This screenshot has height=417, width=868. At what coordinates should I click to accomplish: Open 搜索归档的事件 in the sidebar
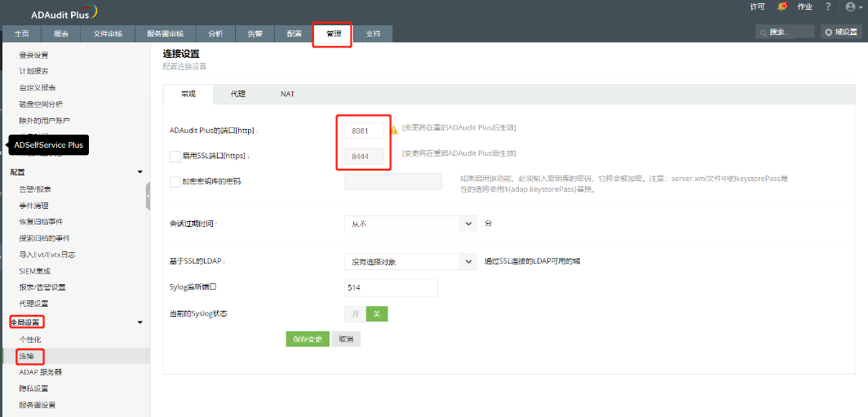click(44, 238)
